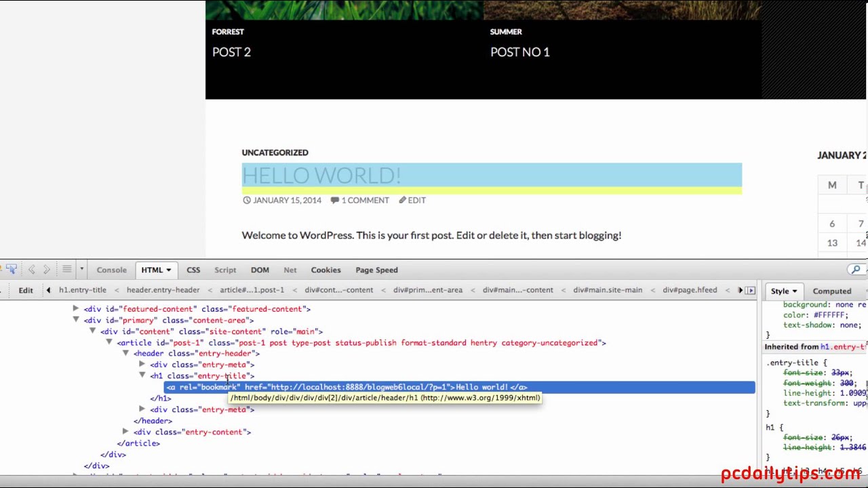Click the clock icon beside post date
This screenshot has width=868, height=488.
(x=247, y=200)
